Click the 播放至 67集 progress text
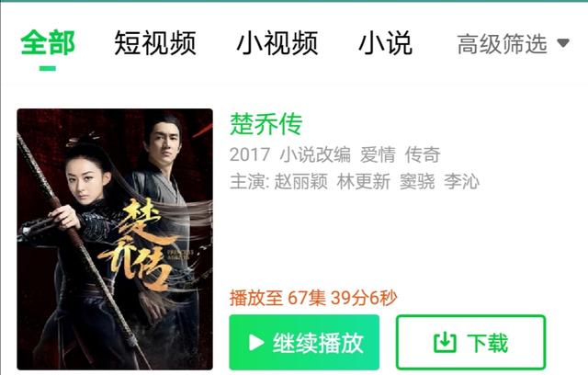This screenshot has width=588, height=375. 313,298
